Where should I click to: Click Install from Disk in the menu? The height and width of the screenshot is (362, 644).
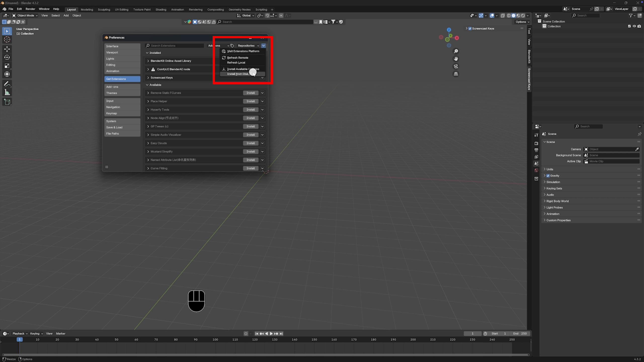[x=238, y=74]
